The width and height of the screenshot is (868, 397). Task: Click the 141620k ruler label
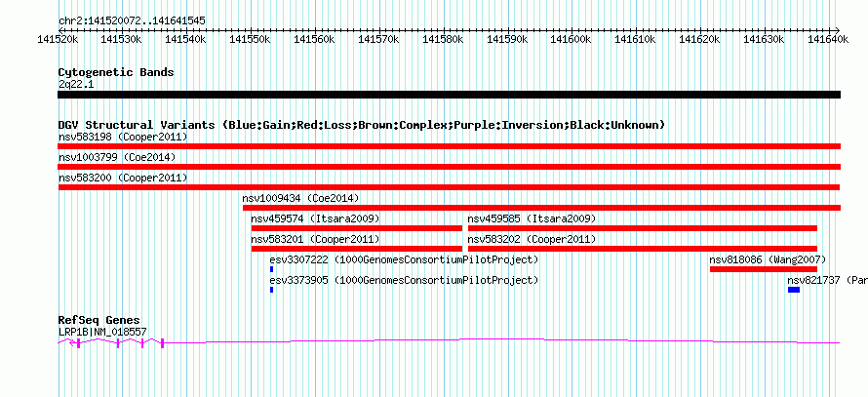(700, 39)
